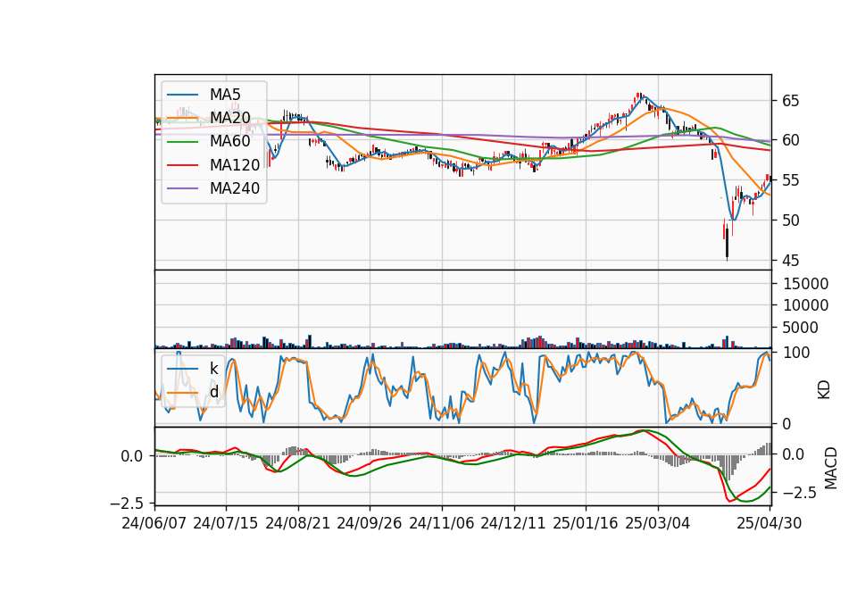
Task: Click the MA120 legend label
Action: coord(235,165)
